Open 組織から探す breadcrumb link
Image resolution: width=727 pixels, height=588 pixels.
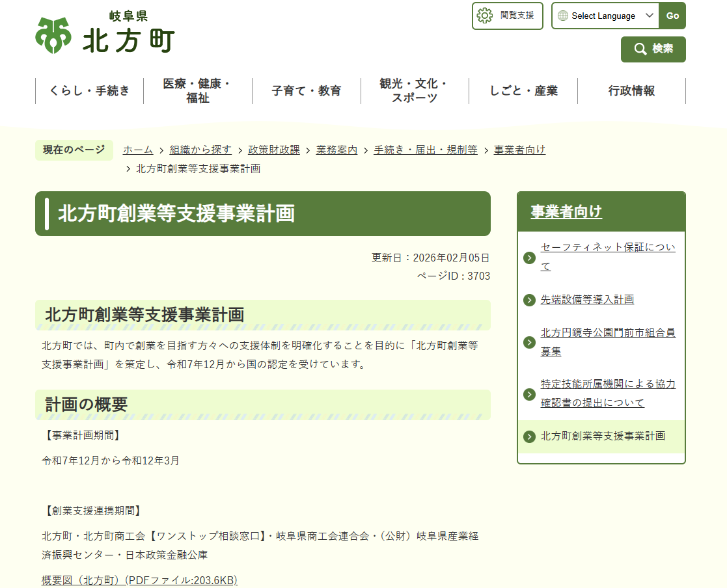click(x=200, y=150)
